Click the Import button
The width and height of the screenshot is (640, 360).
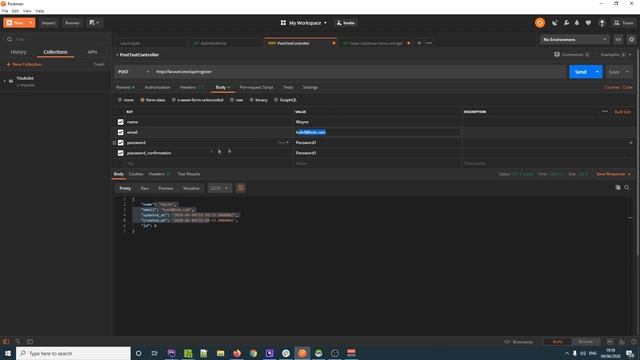48,23
